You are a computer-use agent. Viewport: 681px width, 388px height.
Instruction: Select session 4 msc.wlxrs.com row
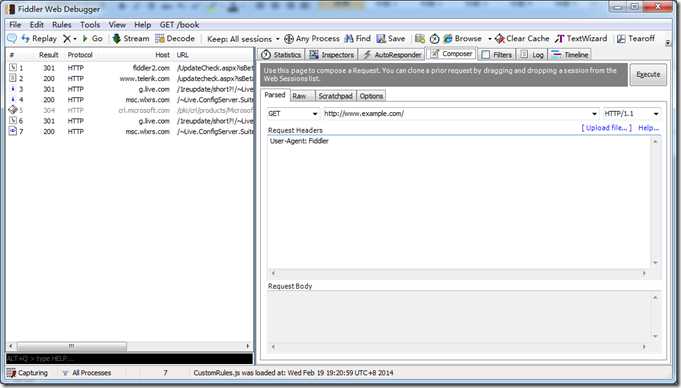[130, 99]
